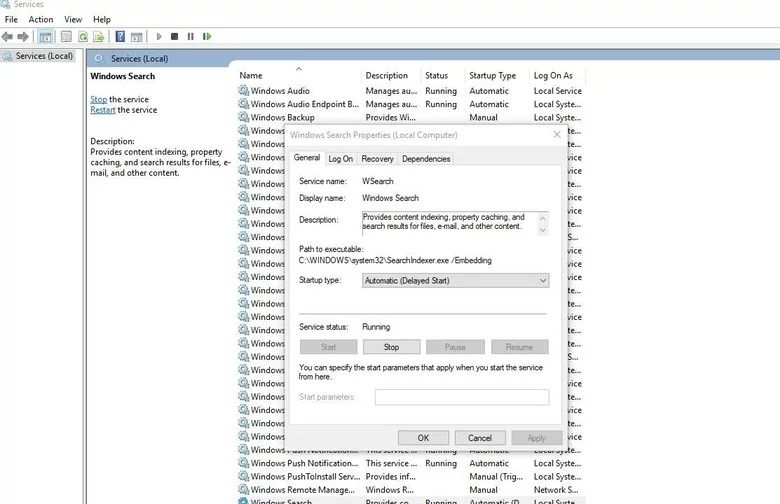Switch to the General tab
The width and height of the screenshot is (780, 504).
coord(306,158)
